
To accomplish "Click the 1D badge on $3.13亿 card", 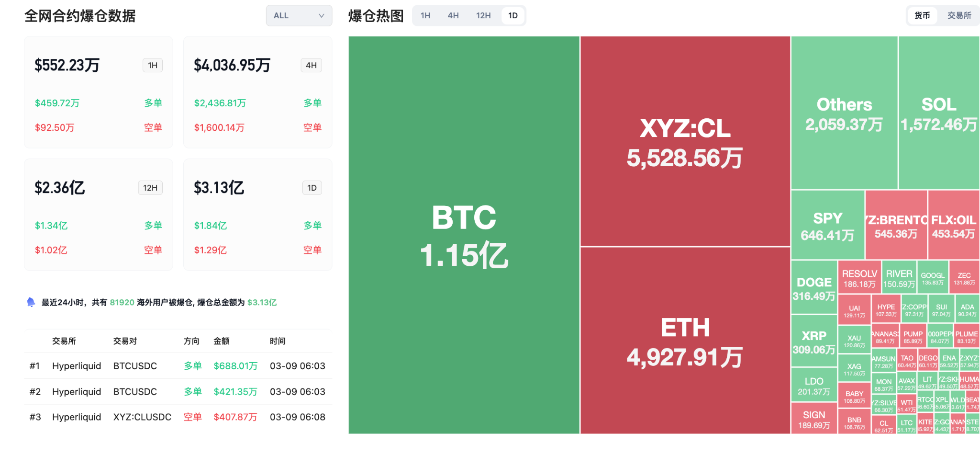I will coord(312,188).
